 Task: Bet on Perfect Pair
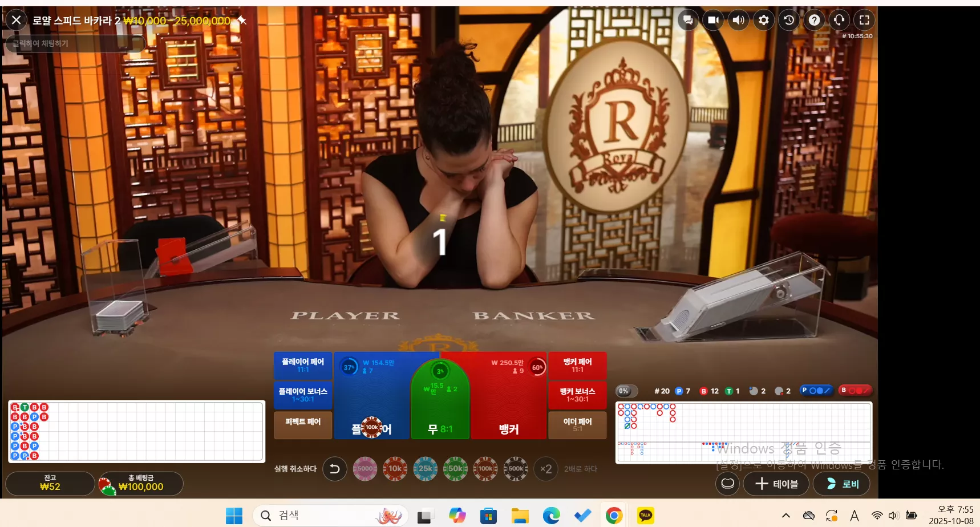303,425
